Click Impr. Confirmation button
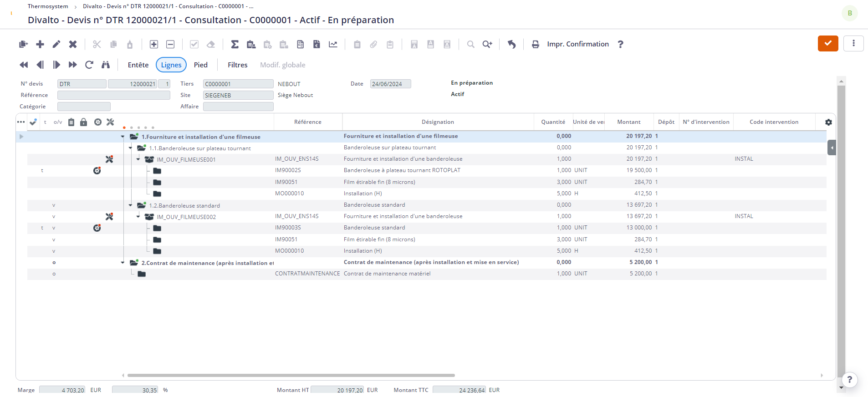 click(578, 44)
